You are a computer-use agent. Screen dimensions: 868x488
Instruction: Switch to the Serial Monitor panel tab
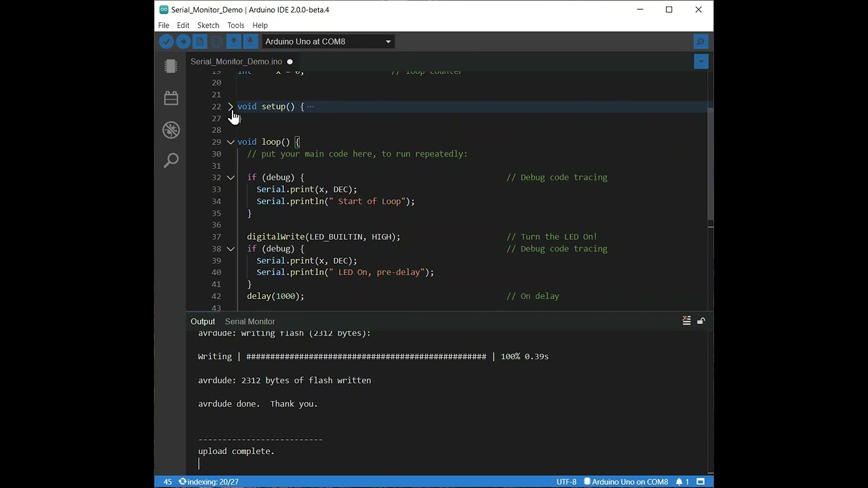pos(250,321)
